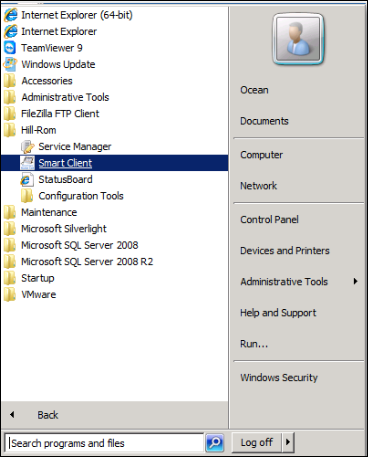This screenshot has width=368, height=457.
Task: Click the Microsoft SQL Server 2008 folder icon
Action: tap(10, 245)
